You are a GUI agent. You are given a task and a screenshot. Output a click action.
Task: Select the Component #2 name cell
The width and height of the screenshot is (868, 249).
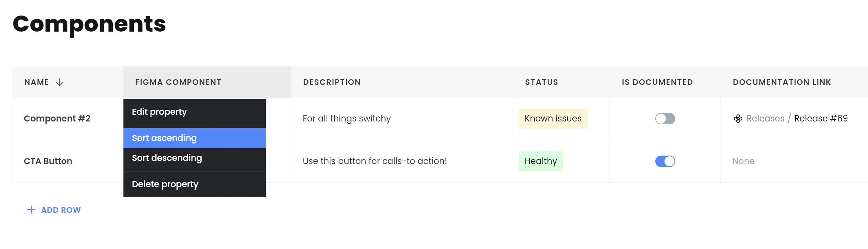coord(68,119)
